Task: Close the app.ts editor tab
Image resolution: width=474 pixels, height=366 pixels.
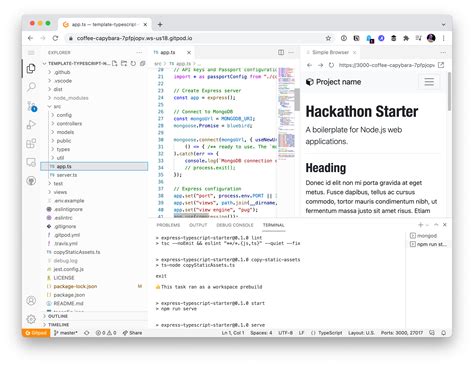Action: point(189,53)
